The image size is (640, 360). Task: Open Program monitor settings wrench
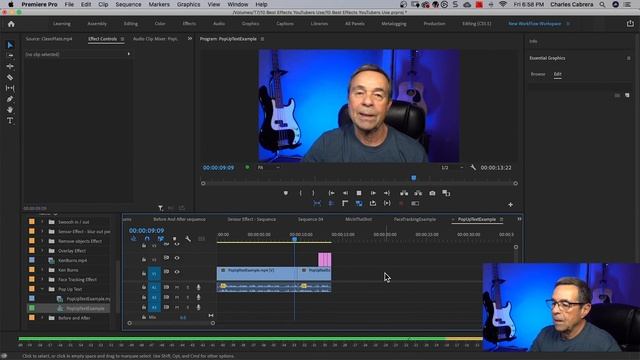pyautogui.click(x=473, y=167)
